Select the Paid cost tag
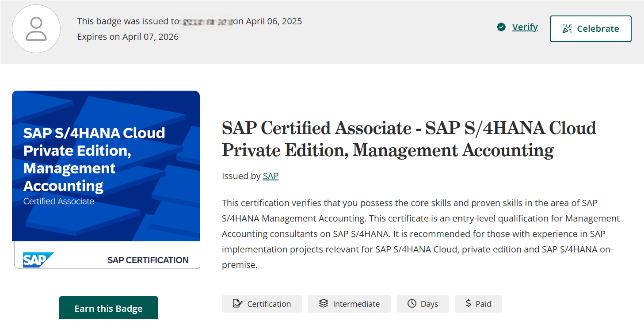The width and height of the screenshot is (644, 321). [478, 304]
